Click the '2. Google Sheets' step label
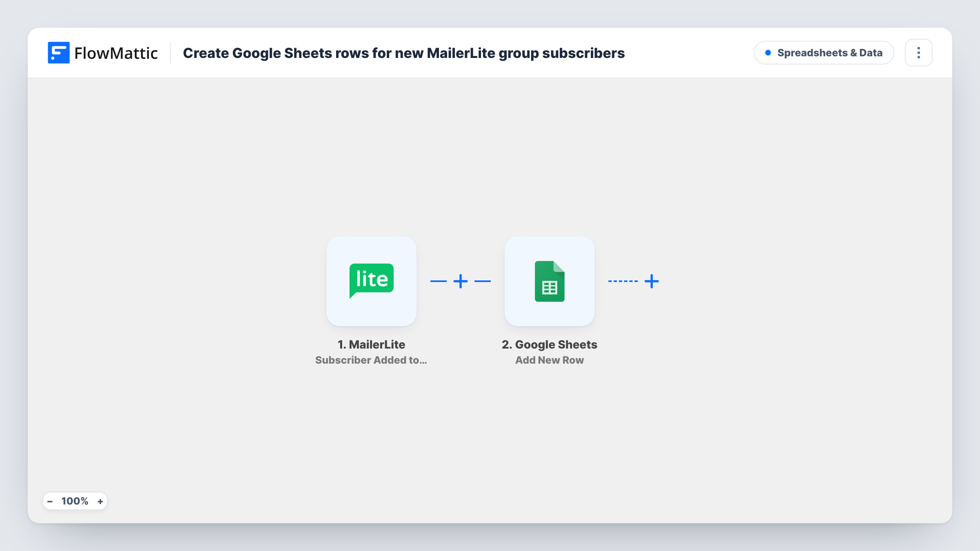980x551 pixels. click(x=550, y=344)
